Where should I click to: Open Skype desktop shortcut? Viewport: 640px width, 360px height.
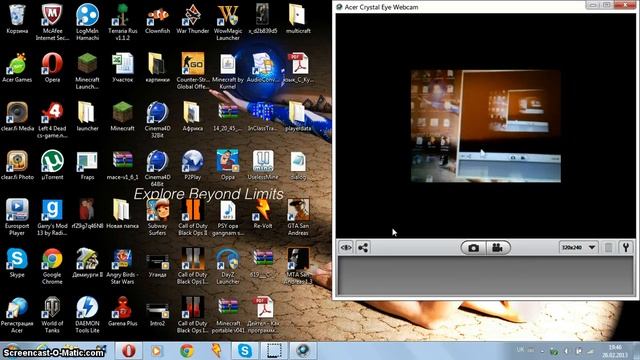[17, 263]
